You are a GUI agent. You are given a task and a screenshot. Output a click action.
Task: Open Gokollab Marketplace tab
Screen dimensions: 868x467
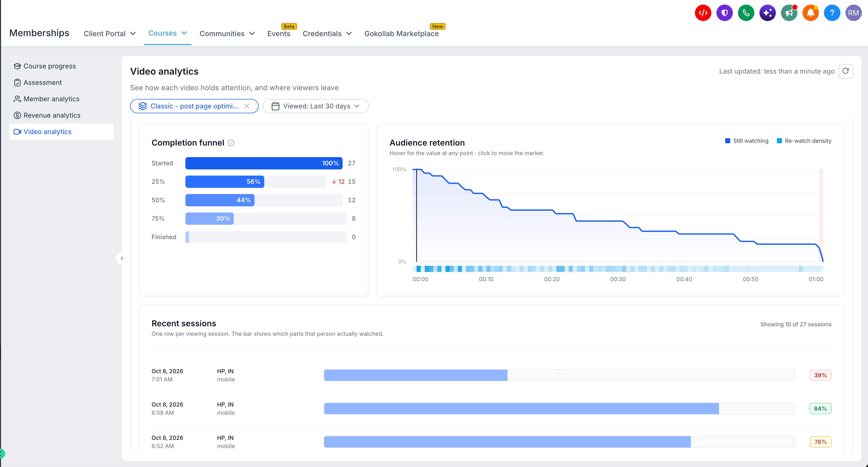click(401, 33)
